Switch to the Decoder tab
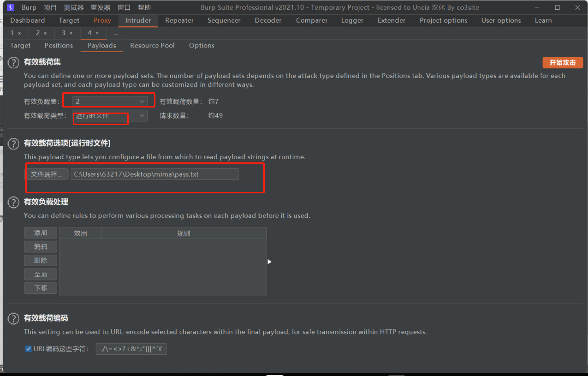588x376 pixels. click(x=268, y=20)
